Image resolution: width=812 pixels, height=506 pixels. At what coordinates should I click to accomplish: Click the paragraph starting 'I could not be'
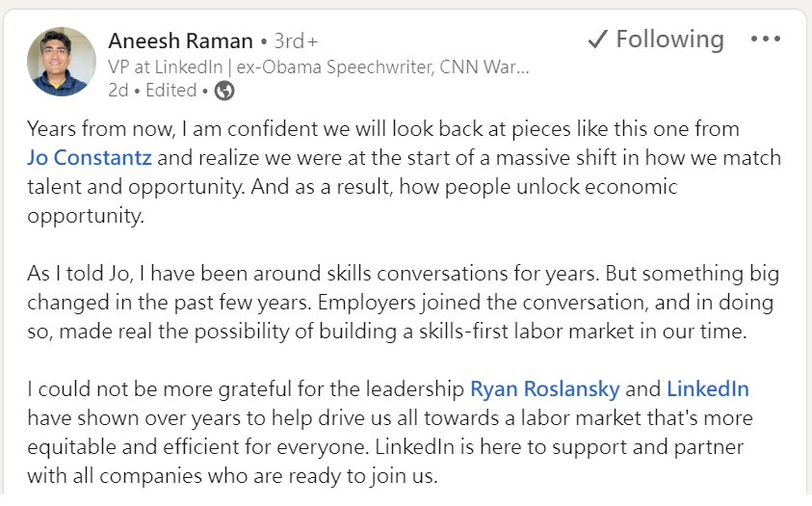[390, 433]
